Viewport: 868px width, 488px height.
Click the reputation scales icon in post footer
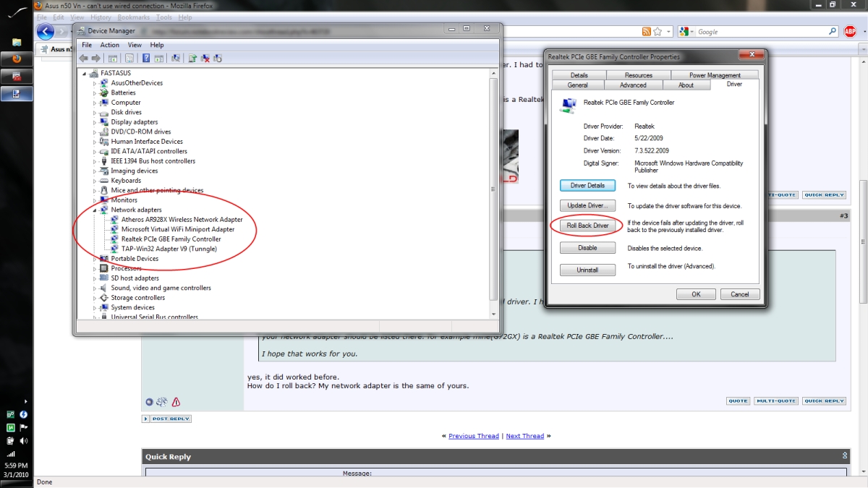click(162, 402)
